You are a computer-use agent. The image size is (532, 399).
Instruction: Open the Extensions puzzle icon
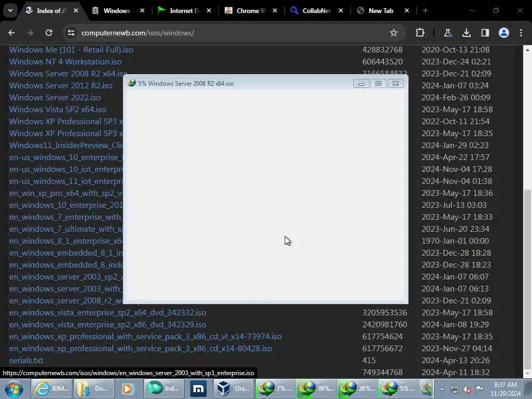click(420, 33)
